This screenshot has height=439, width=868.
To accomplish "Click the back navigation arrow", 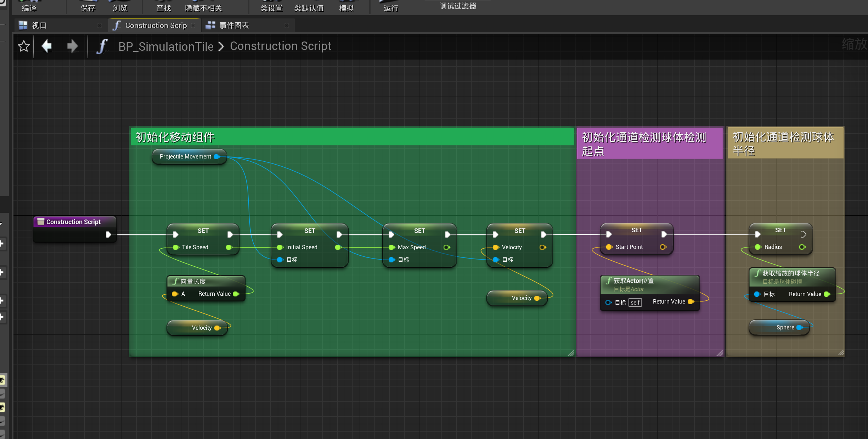I will (x=46, y=46).
